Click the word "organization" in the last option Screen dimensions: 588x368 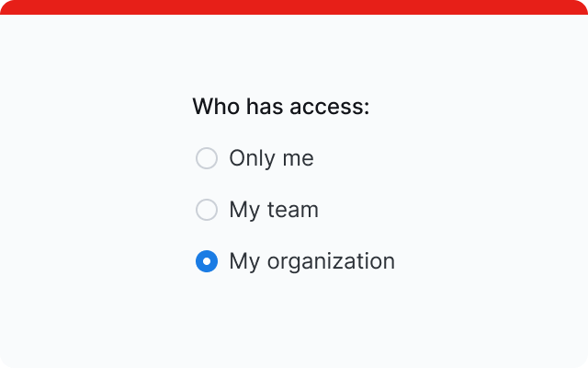[x=331, y=262]
